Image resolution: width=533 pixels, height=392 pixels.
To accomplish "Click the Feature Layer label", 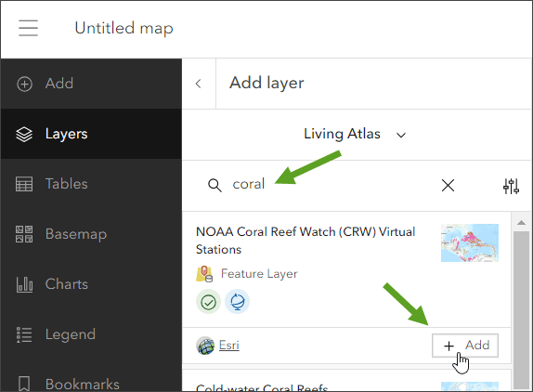I will 259,274.
